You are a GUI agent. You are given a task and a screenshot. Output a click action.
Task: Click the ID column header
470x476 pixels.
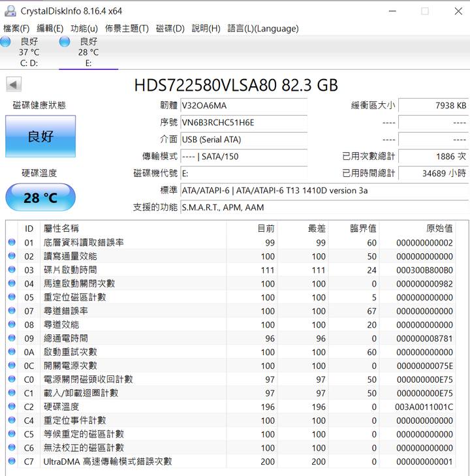(29, 229)
